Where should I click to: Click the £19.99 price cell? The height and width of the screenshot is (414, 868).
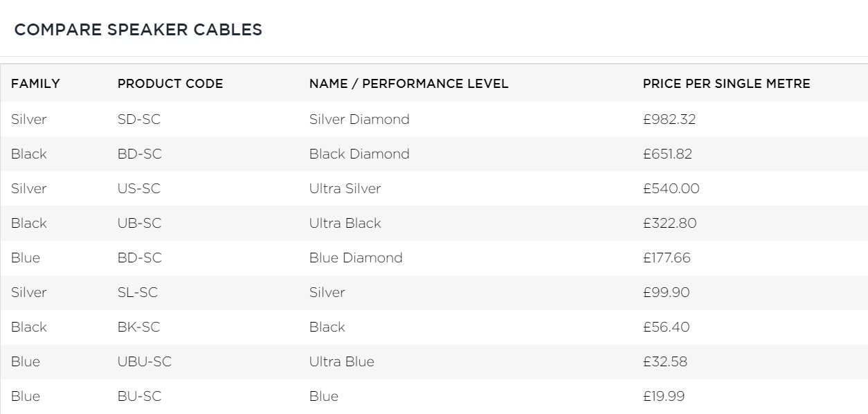(x=663, y=396)
